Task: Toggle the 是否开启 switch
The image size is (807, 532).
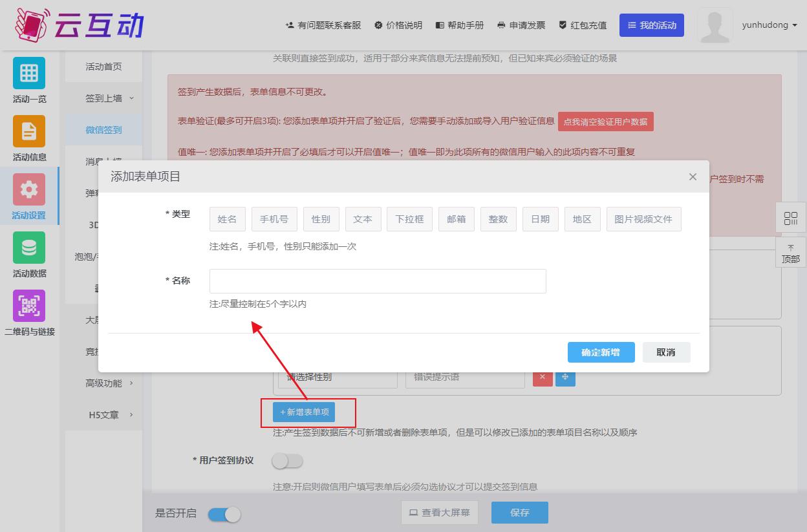Action: [x=224, y=514]
